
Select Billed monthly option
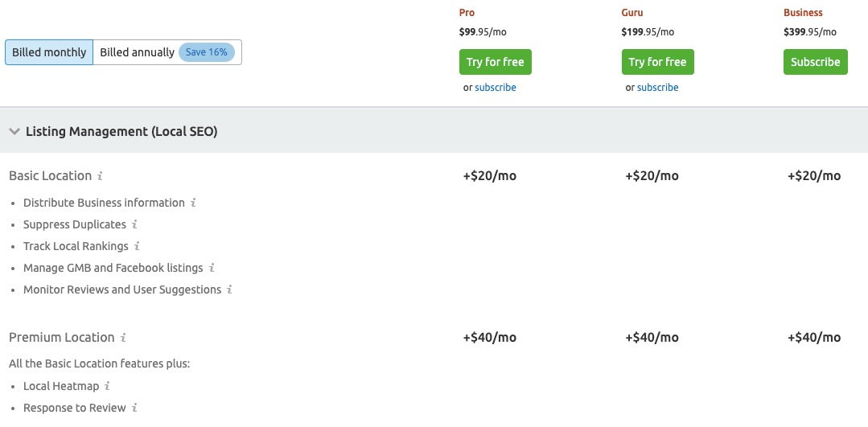pos(49,52)
